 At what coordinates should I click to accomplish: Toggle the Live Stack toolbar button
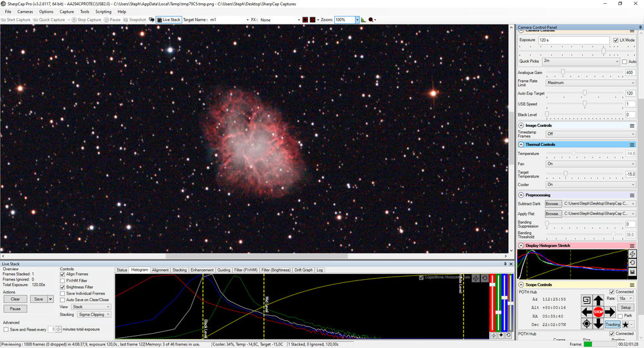[169, 20]
